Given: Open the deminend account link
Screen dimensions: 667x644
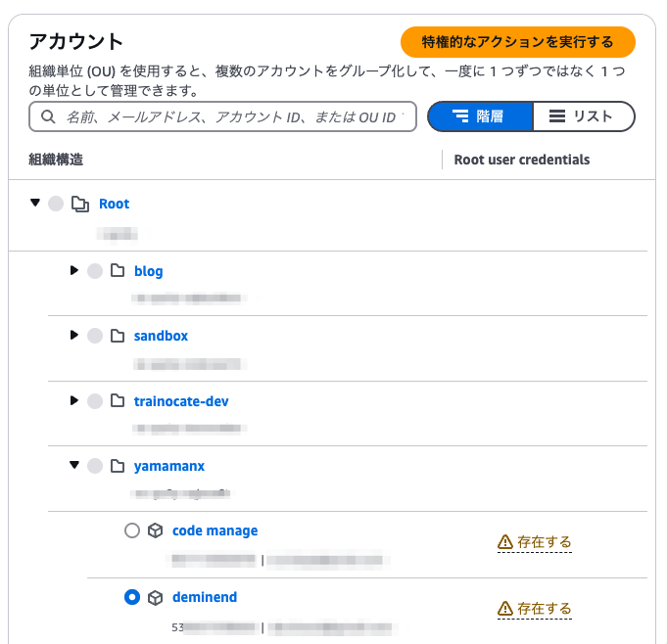Looking at the screenshot, I should point(205,597).
